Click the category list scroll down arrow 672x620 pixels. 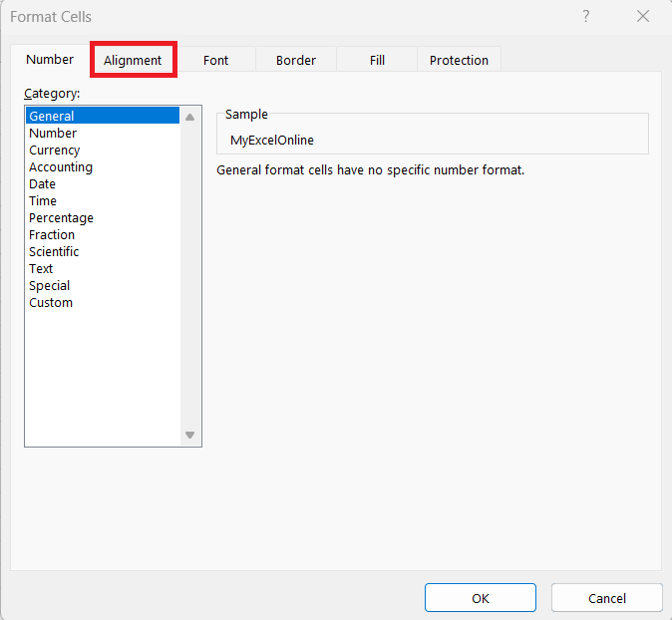(x=189, y=435)
